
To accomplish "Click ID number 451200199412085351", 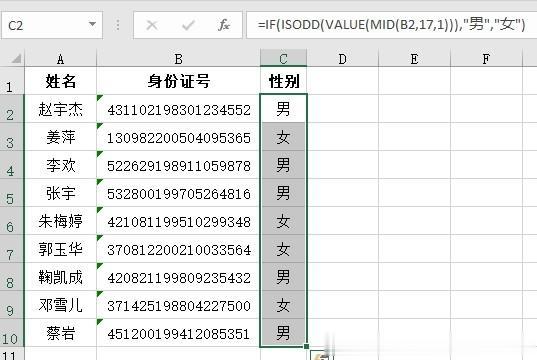I will click(x=178, y=334).
